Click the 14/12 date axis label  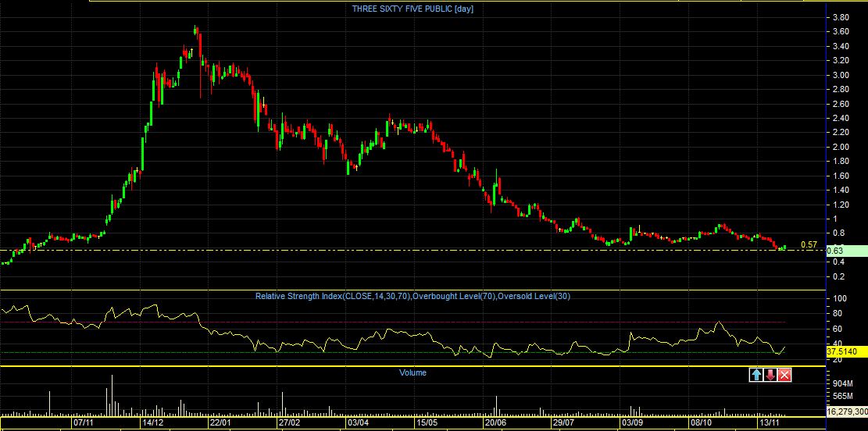tap(152, 422)
